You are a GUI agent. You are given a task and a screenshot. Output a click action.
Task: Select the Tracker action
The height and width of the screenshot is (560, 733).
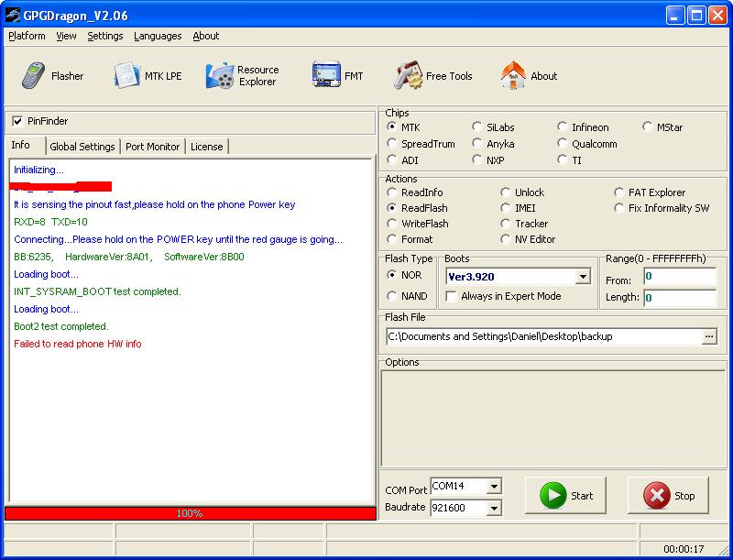(505, 224)
